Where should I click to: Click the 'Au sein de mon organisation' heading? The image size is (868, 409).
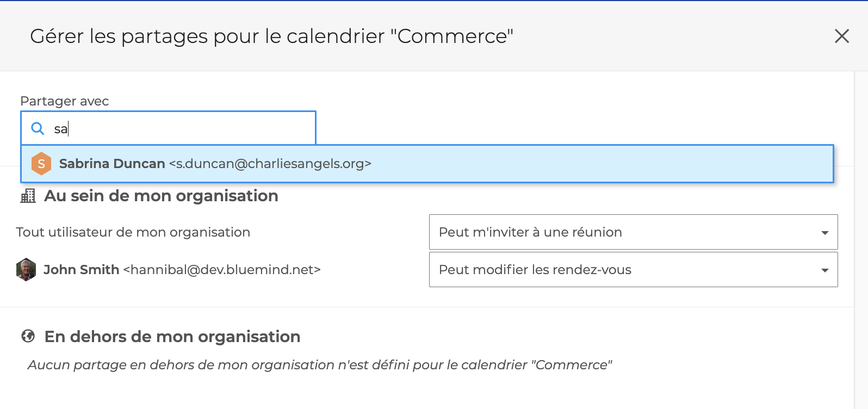(x=161, y=196)
